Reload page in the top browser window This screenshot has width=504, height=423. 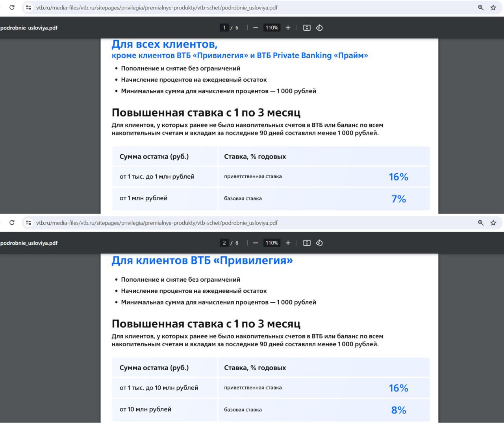click(x=12, y=7)
